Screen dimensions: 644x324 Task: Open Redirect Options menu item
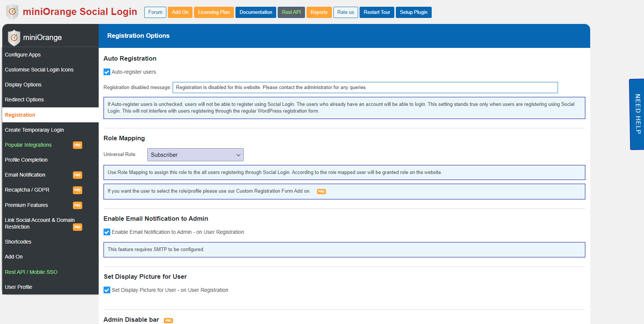point(50,100)
